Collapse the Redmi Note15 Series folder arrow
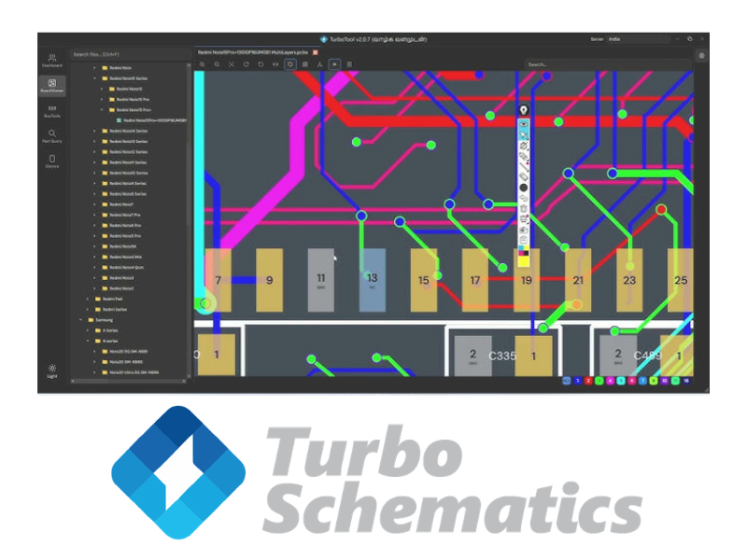The height and width of the screenshot is (560, 747). 94,78
